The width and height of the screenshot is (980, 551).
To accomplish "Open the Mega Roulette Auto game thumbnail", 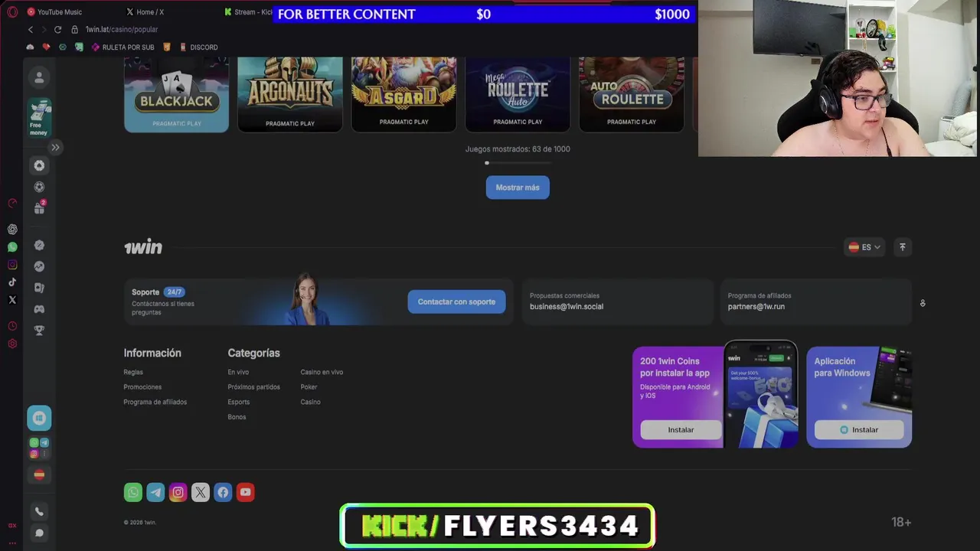I will tap(518, 95).
